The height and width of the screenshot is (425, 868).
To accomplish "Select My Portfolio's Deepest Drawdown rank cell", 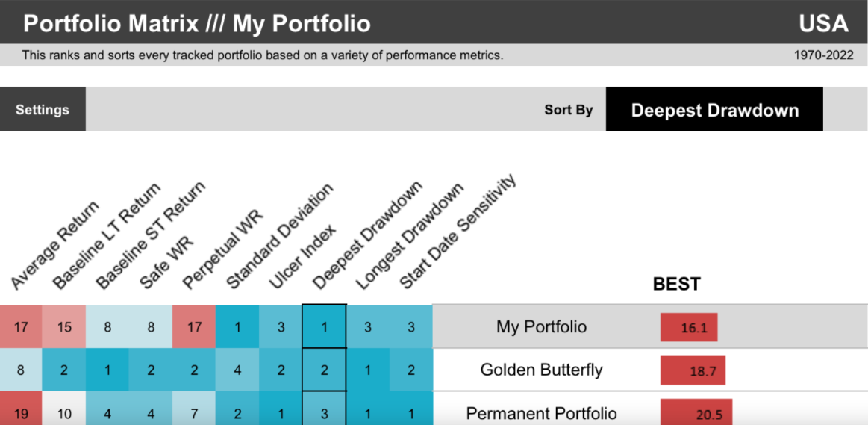I will [x=325, y=326].
